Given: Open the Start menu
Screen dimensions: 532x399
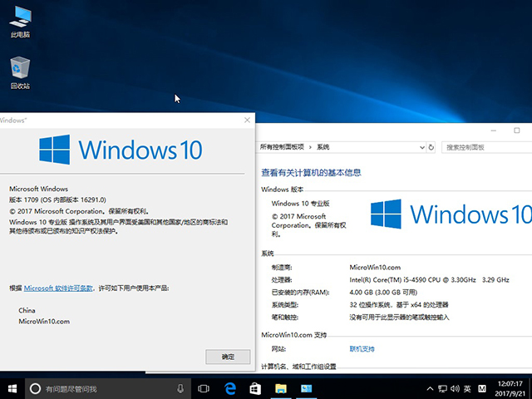Looking at the screenshot, I should tap(12, 388).
